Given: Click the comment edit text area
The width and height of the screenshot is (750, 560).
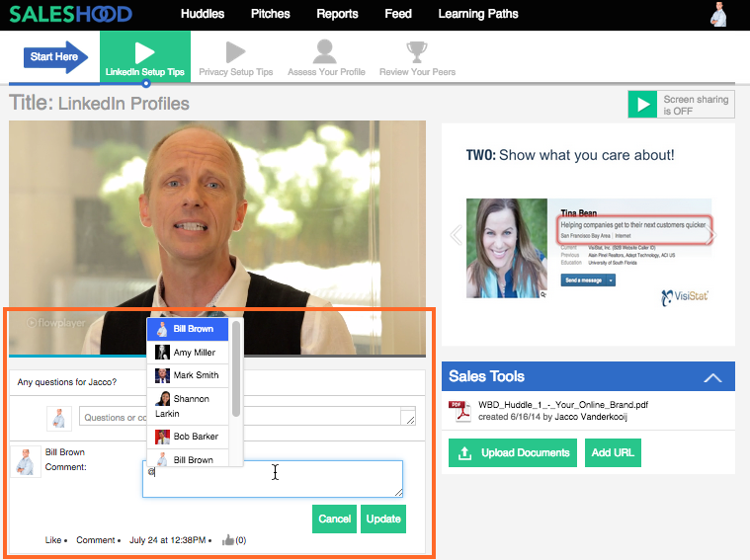Looking at the screenshot, I should [x=273, y=479].
